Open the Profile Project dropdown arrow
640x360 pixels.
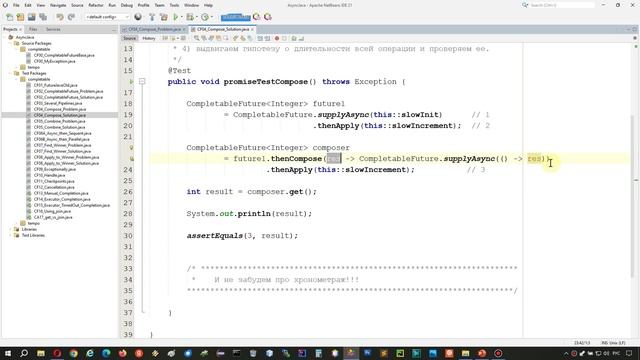pos(211,17)
